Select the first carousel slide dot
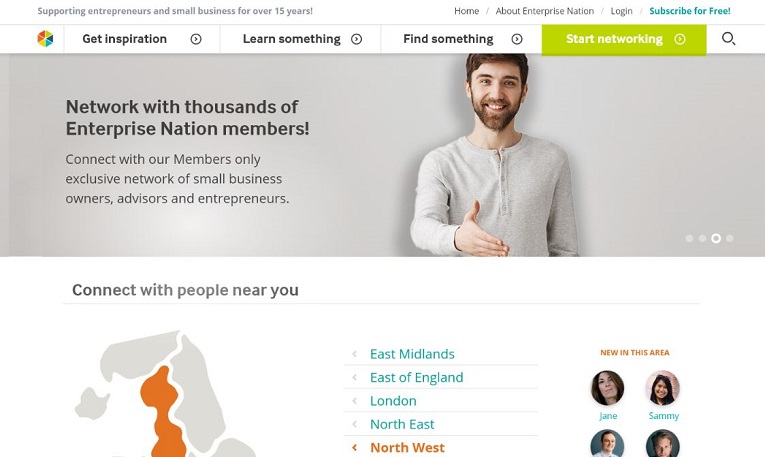Viewport: 765px width, 457px height. tap(689, 238)
